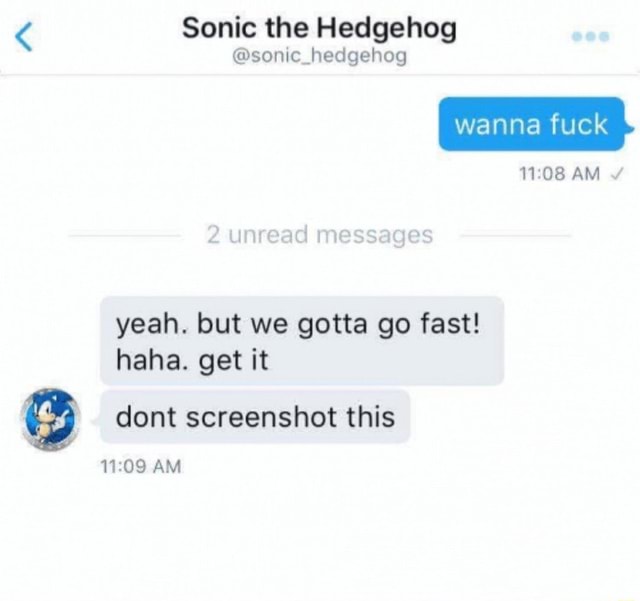Select the 'dont screenshot this' message bubble
This screenshot has height=601, width=640.
click(x=255, y=416)
